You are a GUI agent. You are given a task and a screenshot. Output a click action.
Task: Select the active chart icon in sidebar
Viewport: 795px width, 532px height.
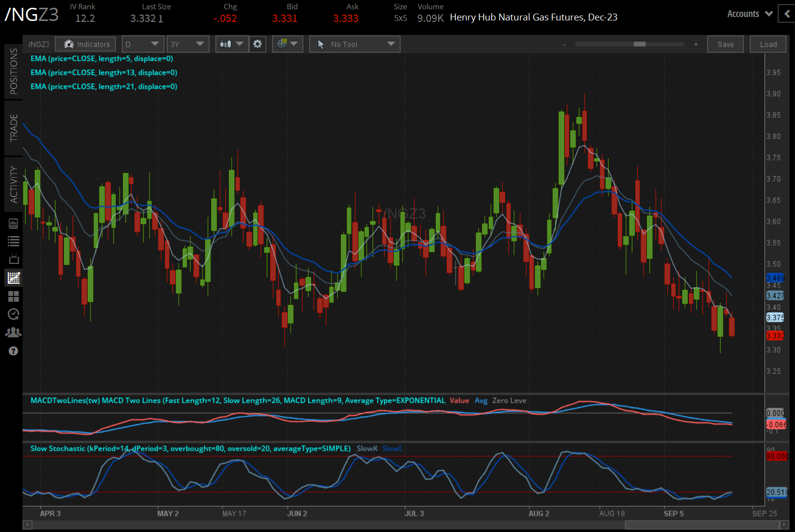13,278
